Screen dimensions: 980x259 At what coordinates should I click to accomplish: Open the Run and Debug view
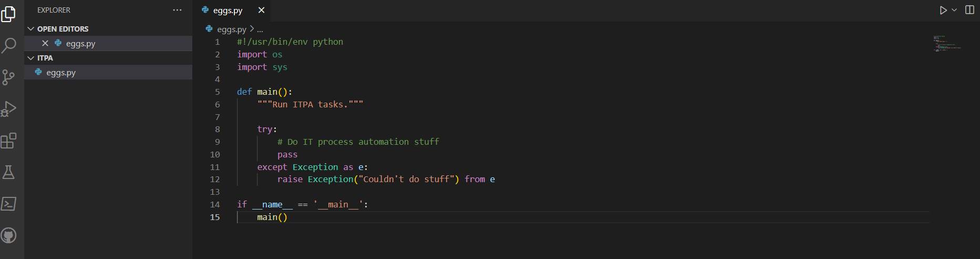tap(8, 109)
